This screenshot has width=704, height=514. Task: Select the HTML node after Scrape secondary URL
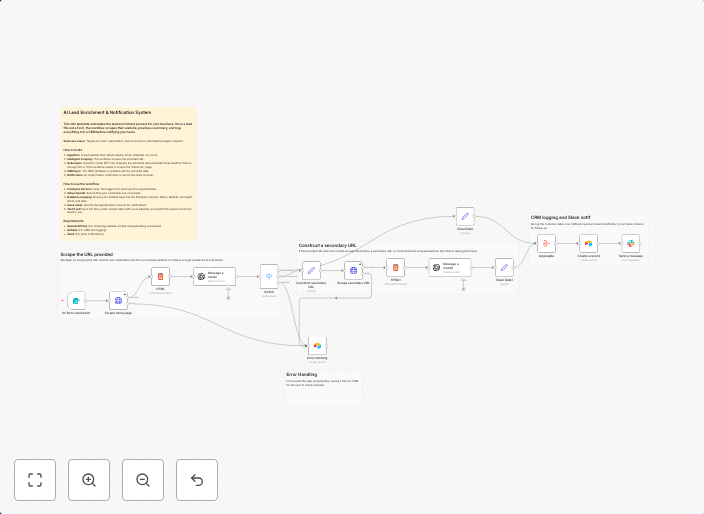[396, 268]
